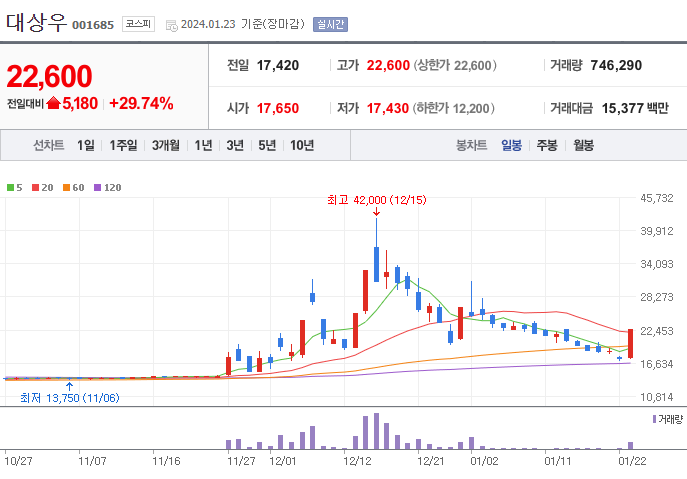Switch chart to 5년 range

(267, 145)
